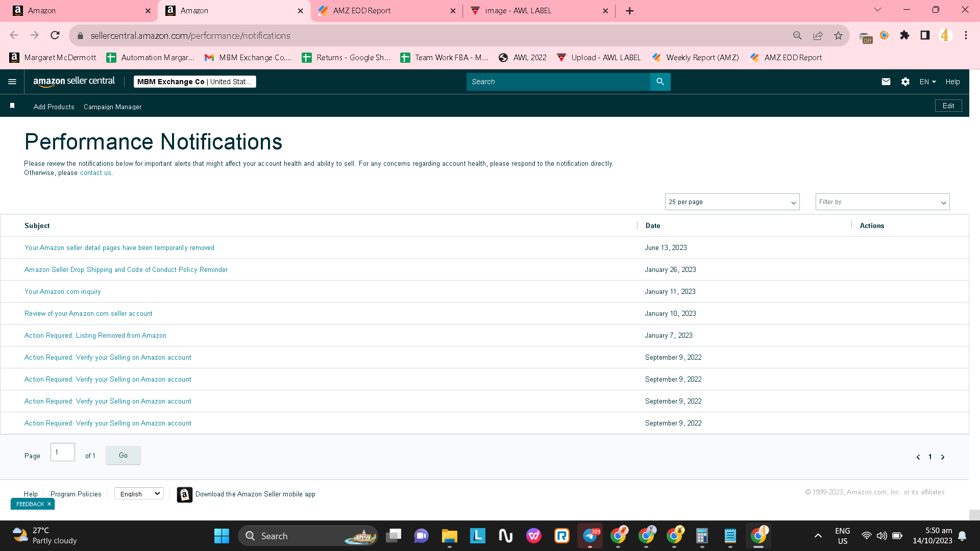Image resolution: width=980 pixels, height=551 pixels.
Task: Switch to the image - AWL LABEL tab
Action: tap(539, 11)
